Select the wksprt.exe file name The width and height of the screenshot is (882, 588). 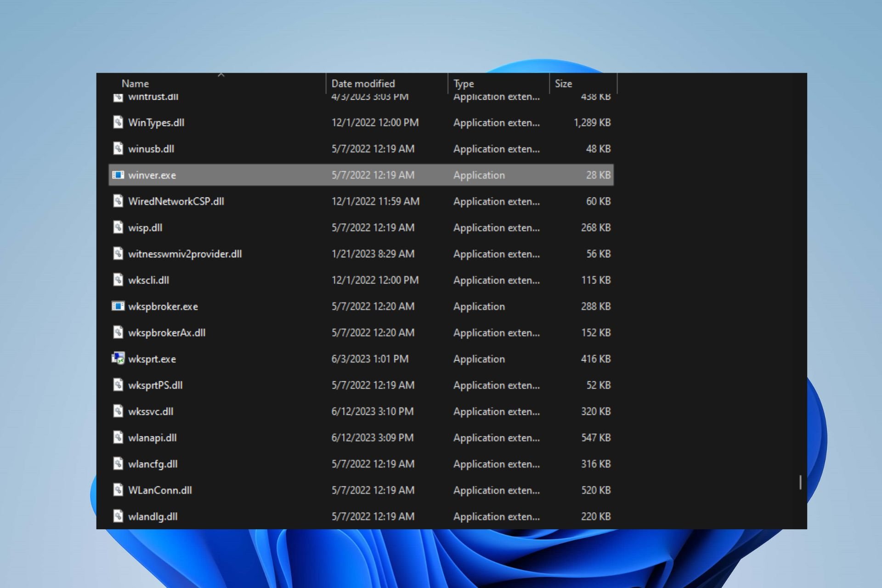(152, 359)
